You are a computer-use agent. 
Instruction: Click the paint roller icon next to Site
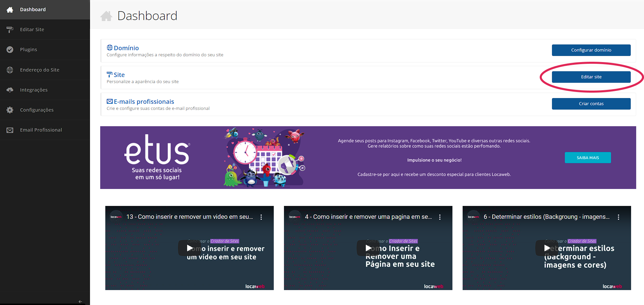tap(110, 74)
